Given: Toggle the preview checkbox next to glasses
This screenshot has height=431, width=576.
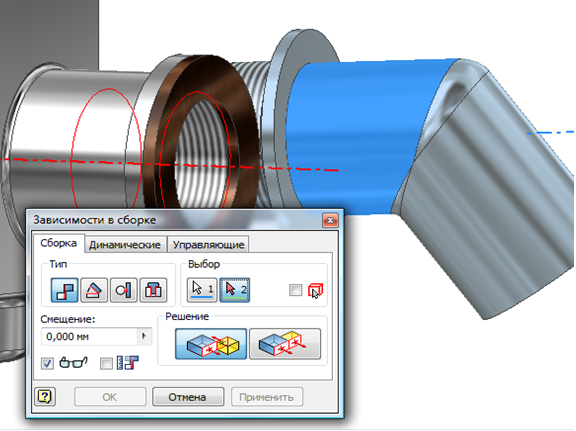Looking at the screenshot, I should click(x=47, y=364).
